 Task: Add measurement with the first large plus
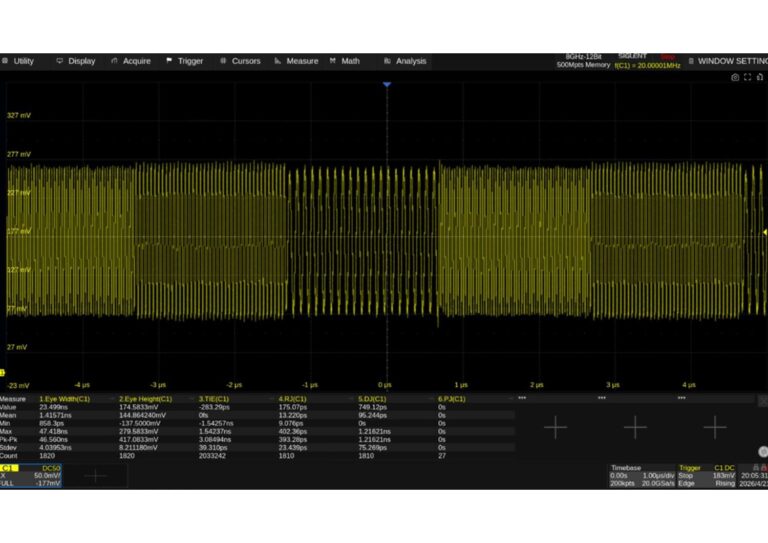[x=555, y=427]
